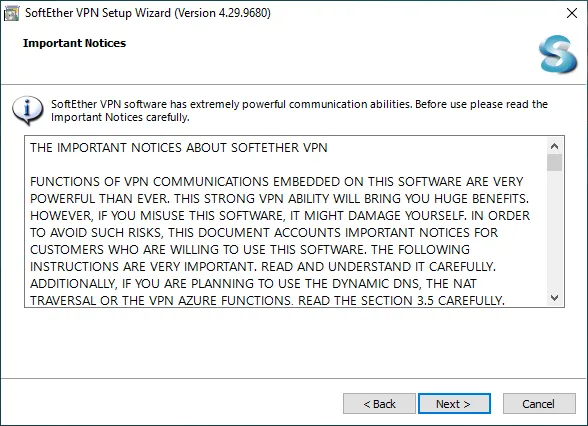588x426 pixels.
Task: Click the notices scrollbar down arrow
Action: click(x=554, y=298)
